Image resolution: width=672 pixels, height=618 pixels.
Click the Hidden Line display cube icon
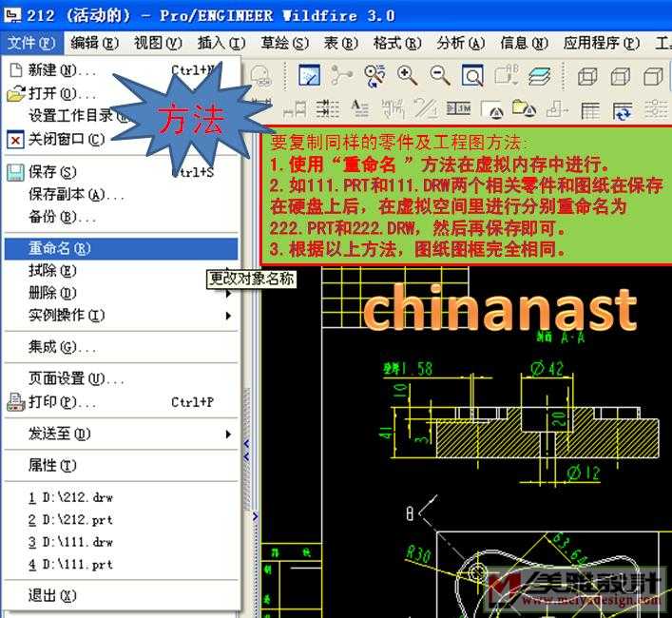(x=620, y=76)
